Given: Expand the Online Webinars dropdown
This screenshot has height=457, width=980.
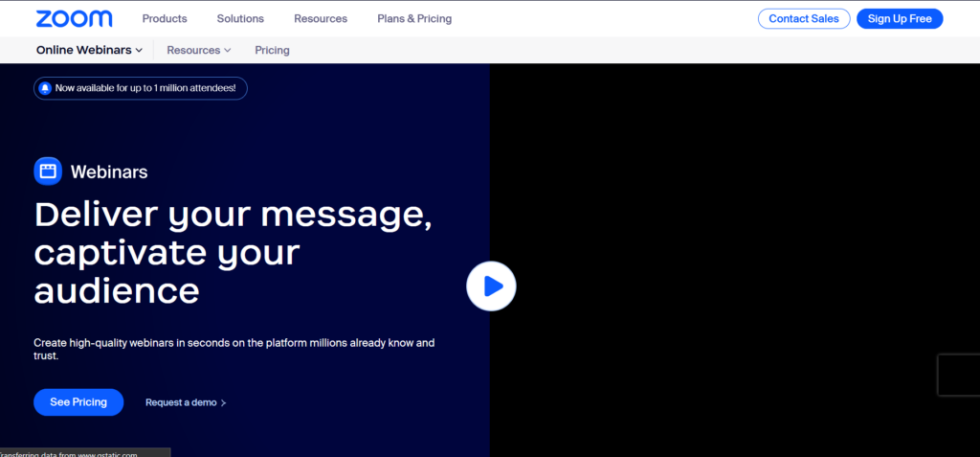Looking at the screenshot, I should pyautogui.click(x=89, y=50).
